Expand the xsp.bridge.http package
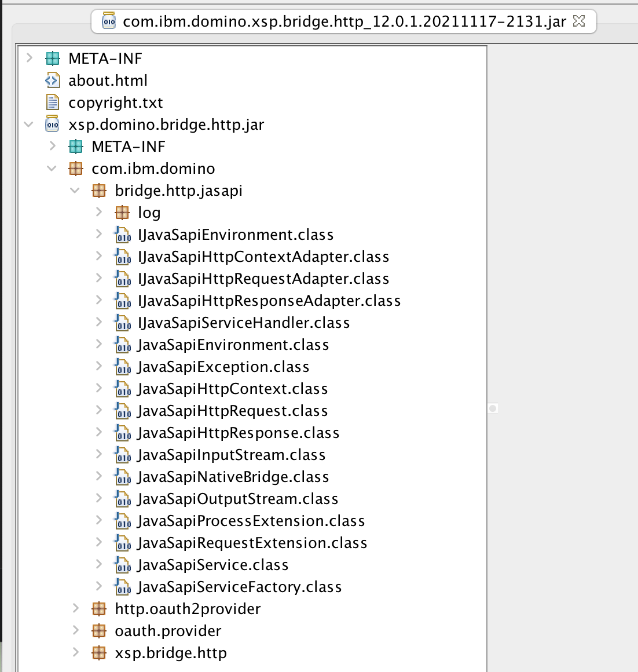 (75, 653)
